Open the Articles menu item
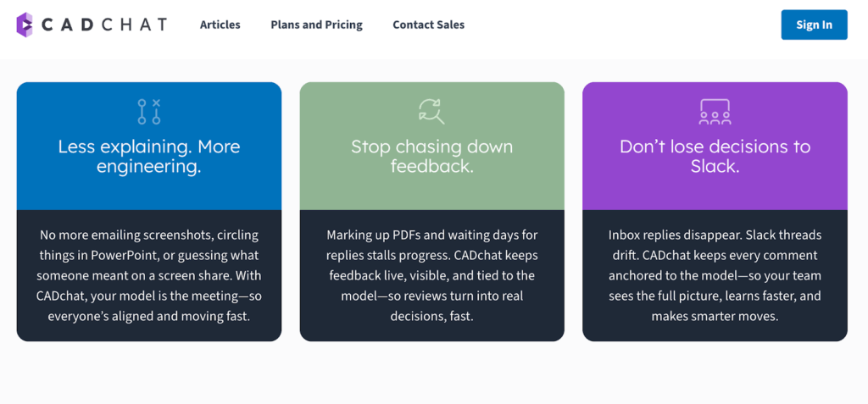Screen dimensions: 868x404 point(220,25)
